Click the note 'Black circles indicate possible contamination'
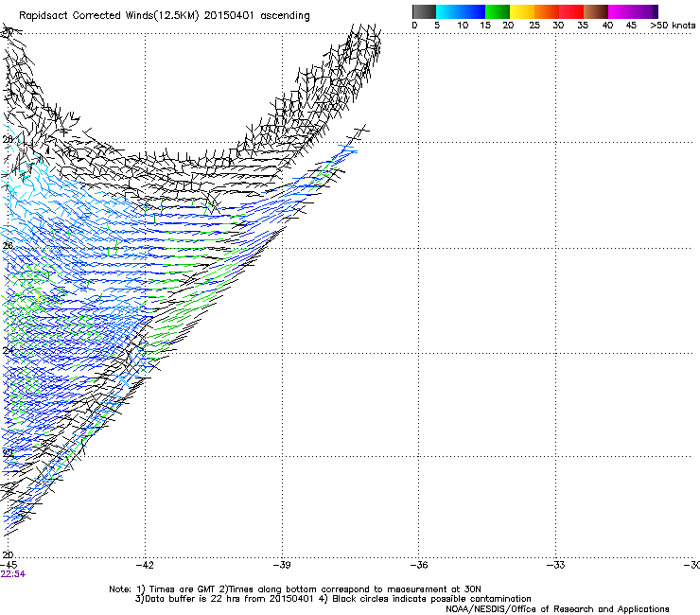700x615 pixels. pyautogui.click(x=431, y=599)
